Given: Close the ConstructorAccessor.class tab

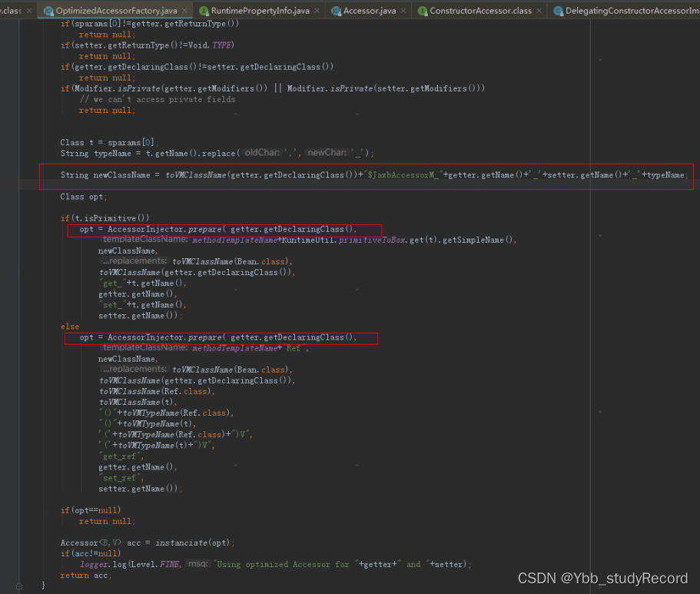Looking at the screenshot, I should click(539, 10).
